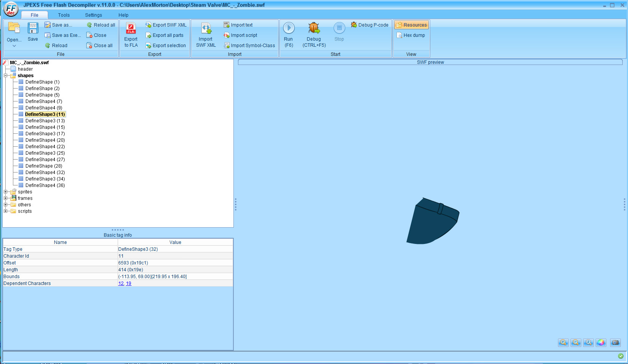Open the Tools ribbon tab
The image size is (628, 364).
pyautogui.click(x=64, y=15)
